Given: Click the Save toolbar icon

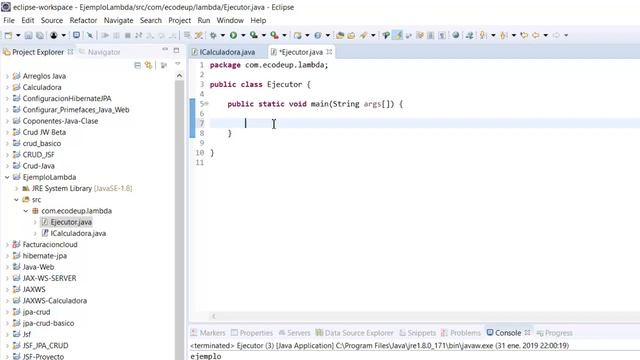Looking at the screenshot, I should [x=28, y=36].
